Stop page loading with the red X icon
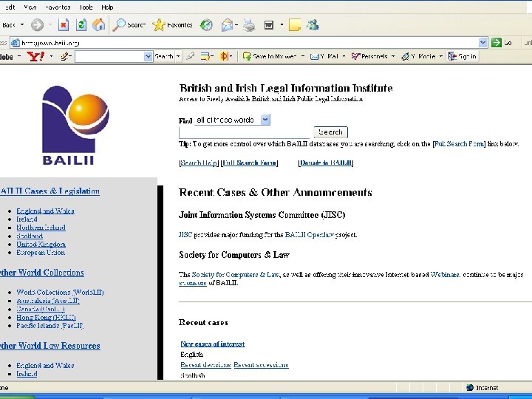532x399 pixels. tap(64, 25)
